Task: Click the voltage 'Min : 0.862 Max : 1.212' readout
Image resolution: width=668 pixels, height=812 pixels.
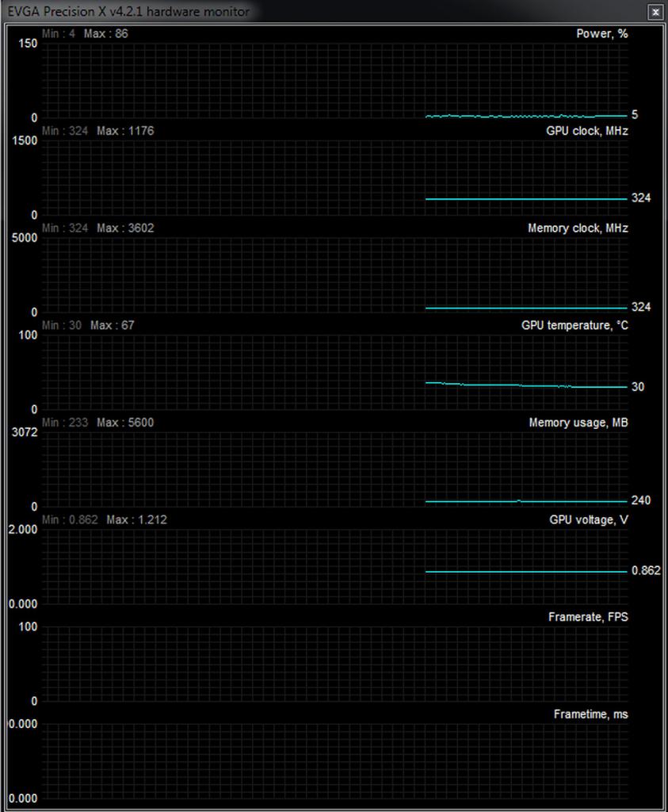Action: (104, 520)
